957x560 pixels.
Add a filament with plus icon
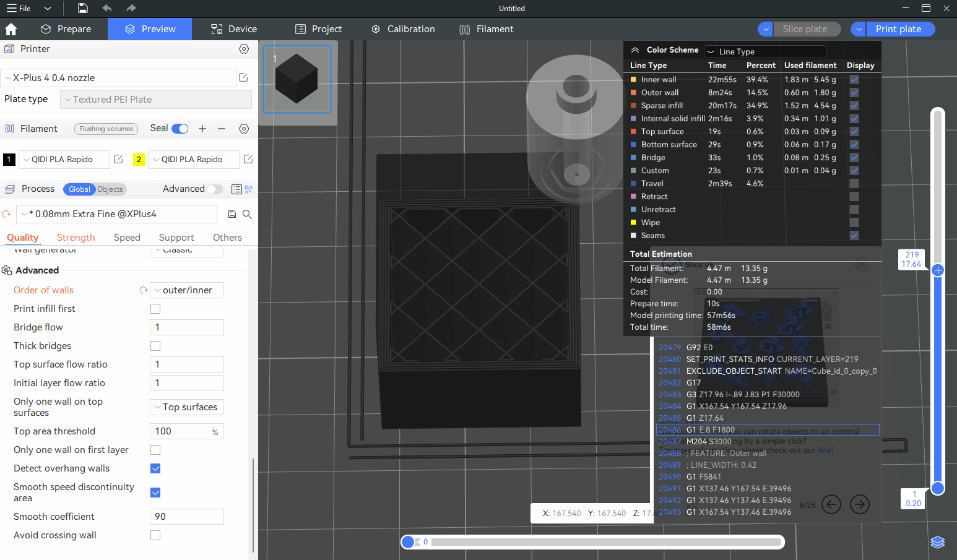[x=202, y=129]
